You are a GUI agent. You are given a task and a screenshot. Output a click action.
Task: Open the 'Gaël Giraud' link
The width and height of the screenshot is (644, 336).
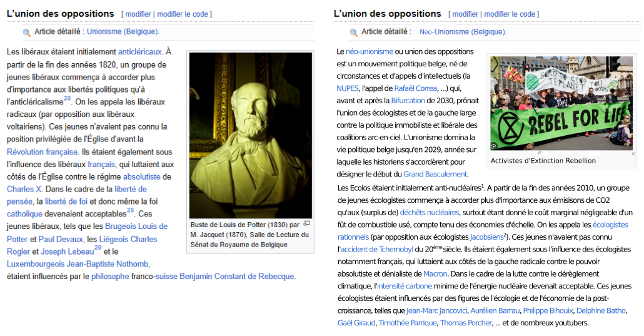356,323
